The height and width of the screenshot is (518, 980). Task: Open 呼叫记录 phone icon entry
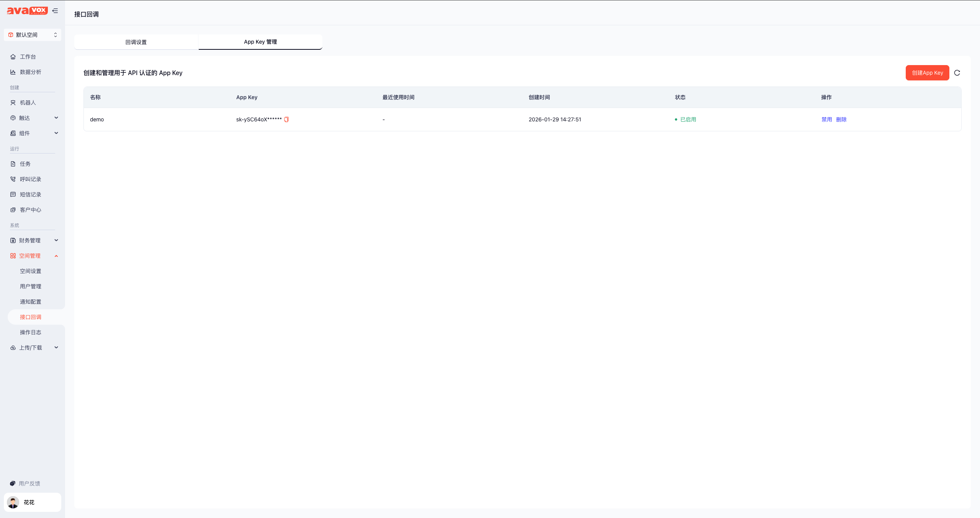click(x=13, y=179)
